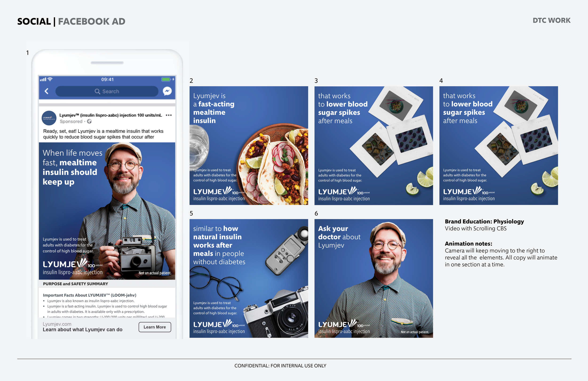588x381 pixels.
Task: Open the ad image with the man holding a camera
Action: click(x=107, y=211)
